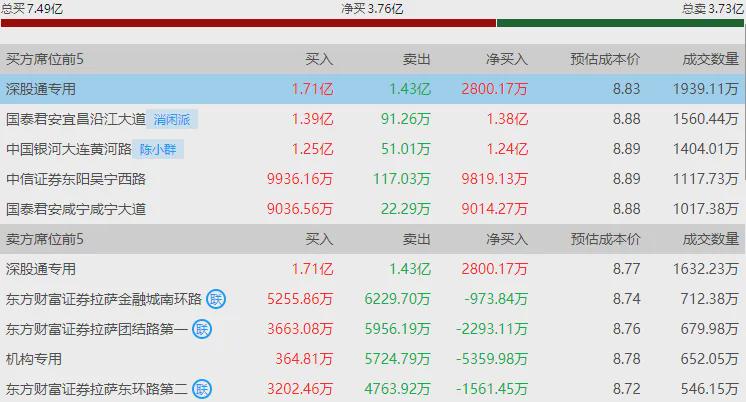This screenshot has width=746, height=402.
Task: Click 546.15万 trade volume
Action: [x=710, y=389]
